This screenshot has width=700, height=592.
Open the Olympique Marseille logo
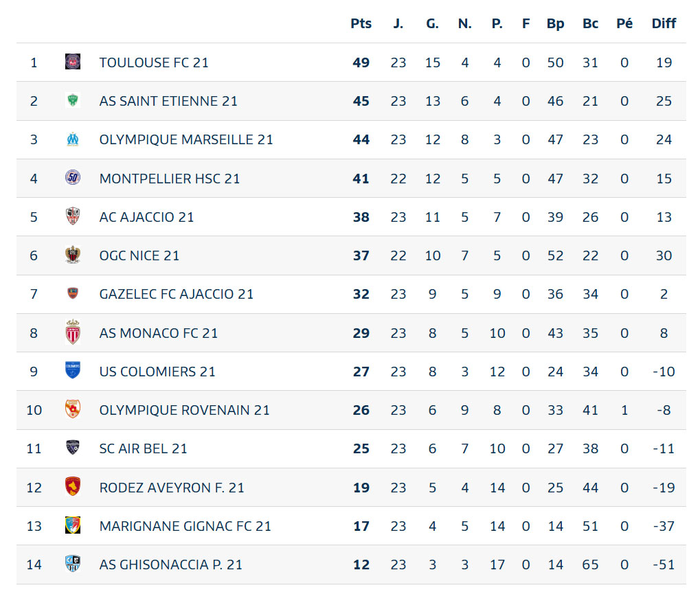coord(73,139)
